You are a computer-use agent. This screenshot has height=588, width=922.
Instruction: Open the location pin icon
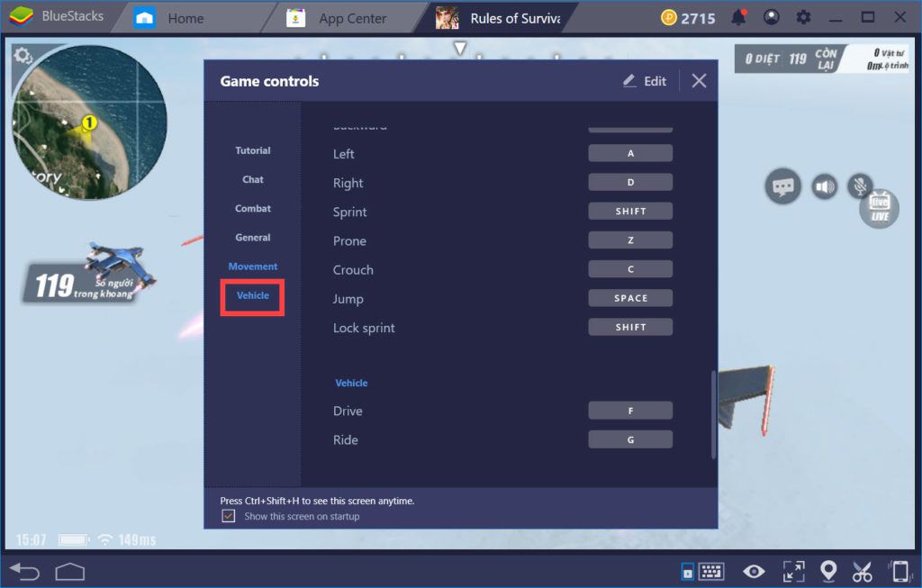click(828, 570)
